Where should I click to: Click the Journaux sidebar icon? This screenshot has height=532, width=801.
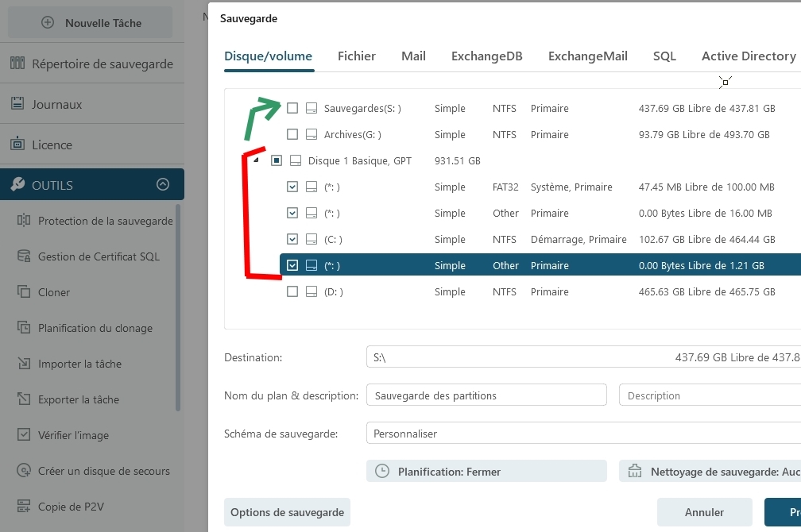17,104
